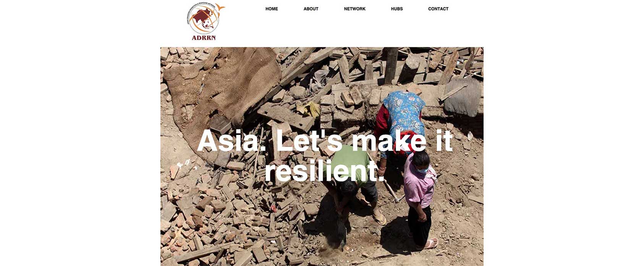Screen dimensions: 644x266
Task: Click the yellow cloth among the rubble
Action: pos(309,109)
